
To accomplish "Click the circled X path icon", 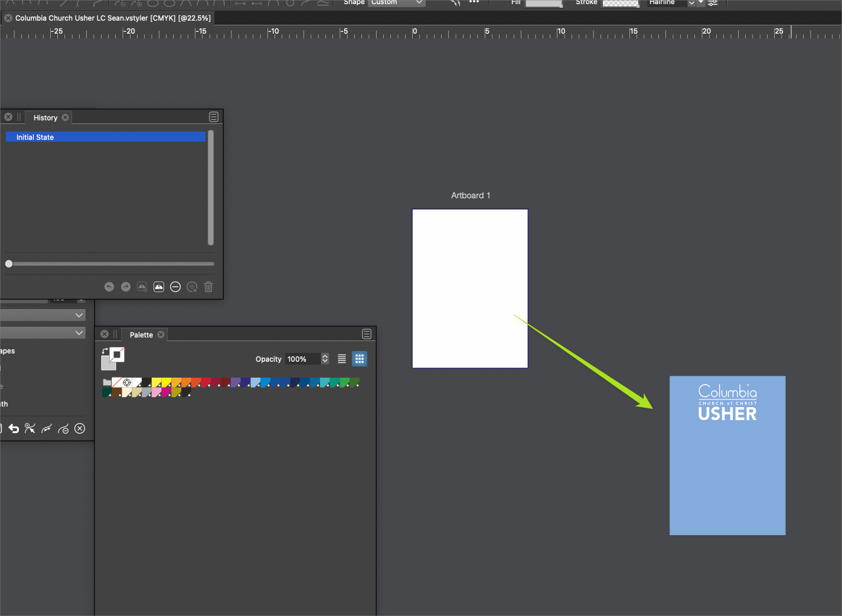I will (x=80, y=428).
